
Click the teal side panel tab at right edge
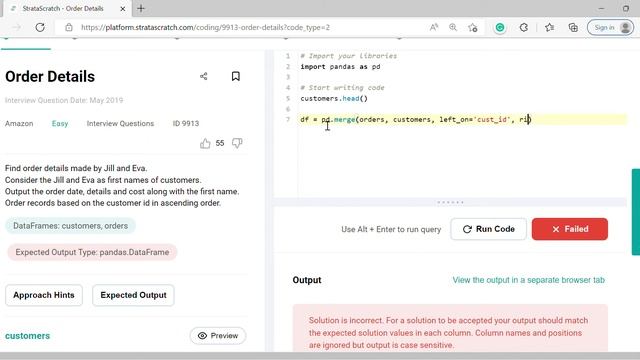(x=636, y=212)
